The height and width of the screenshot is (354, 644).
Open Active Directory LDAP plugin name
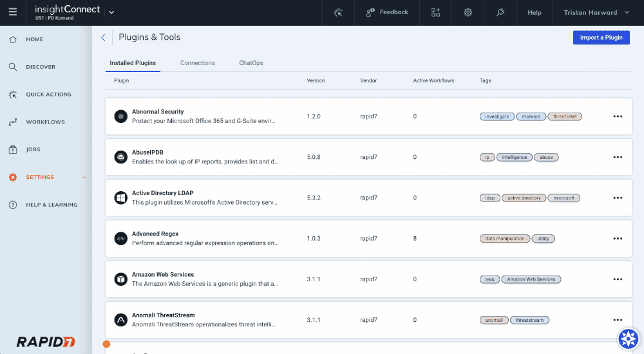pos(163,193)
